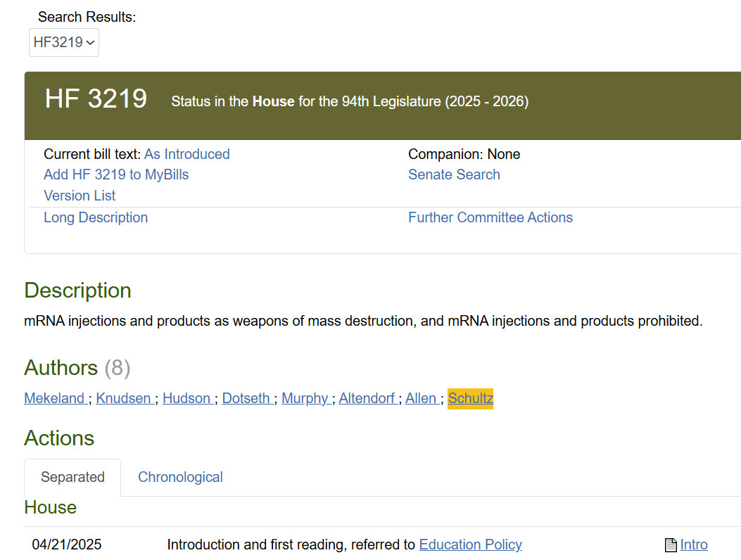The width and height of the screenshot is (741, 560).
Task: Open author Altendorf's page
Action: point(367,398)
